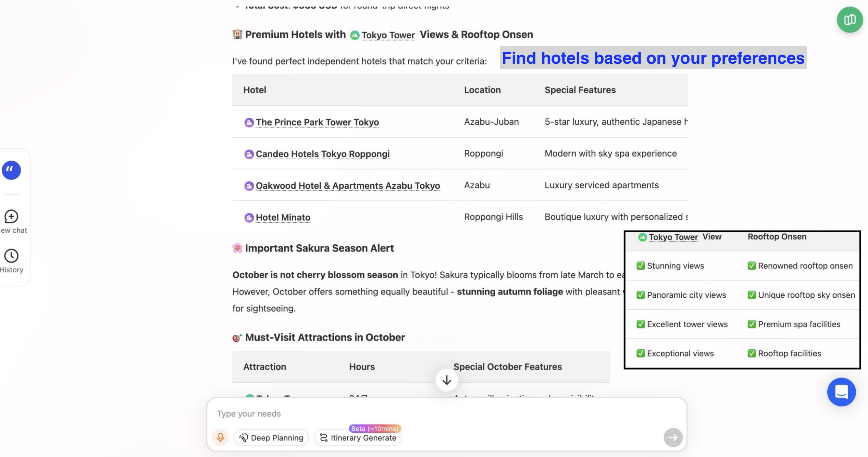
Task: Click the Beta (≈10mins) badge
Action: 375,428
